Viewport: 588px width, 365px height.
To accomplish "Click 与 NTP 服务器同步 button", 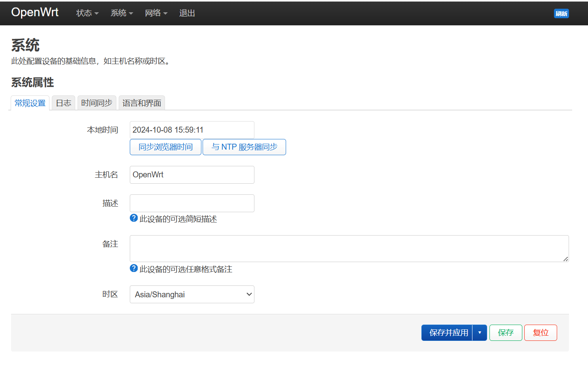I will pos(244,147).
